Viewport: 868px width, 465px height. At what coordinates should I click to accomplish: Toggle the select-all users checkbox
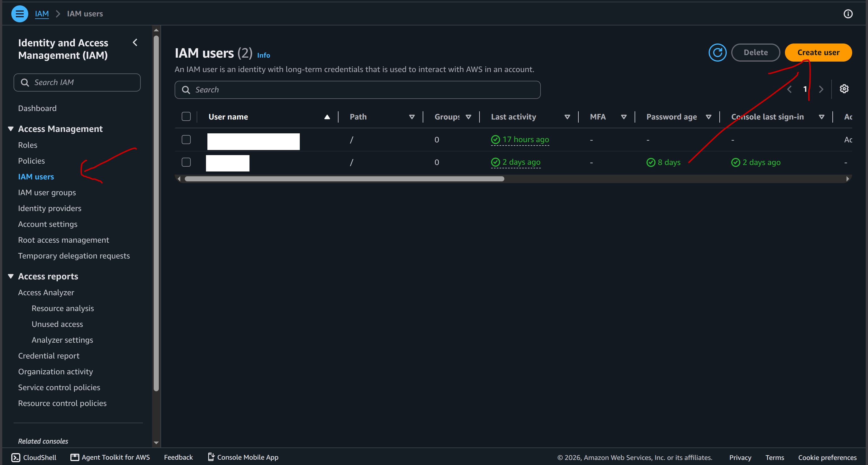(186, 117)
